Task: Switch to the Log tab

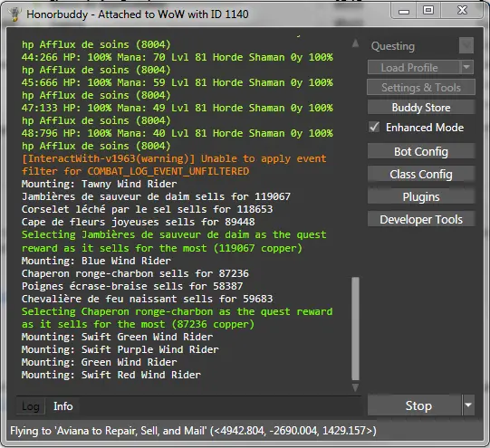Action: pos(31,406)
